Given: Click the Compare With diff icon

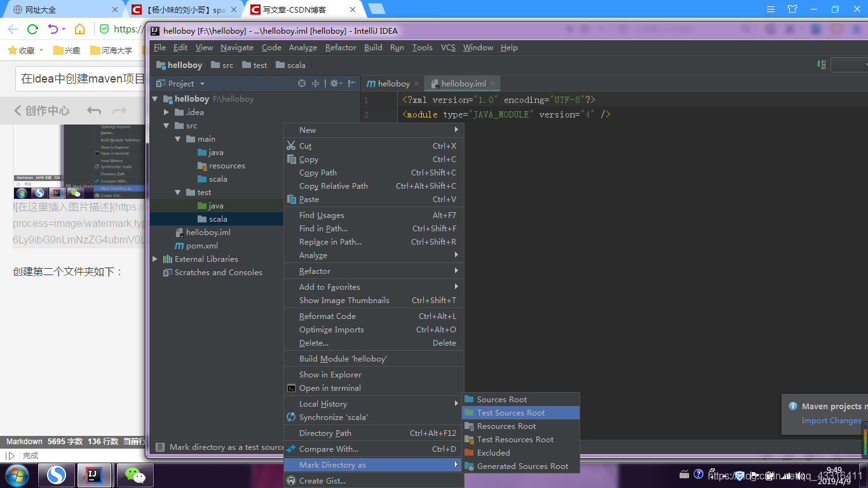Looking at the screenshot, I should click(291, 449).
